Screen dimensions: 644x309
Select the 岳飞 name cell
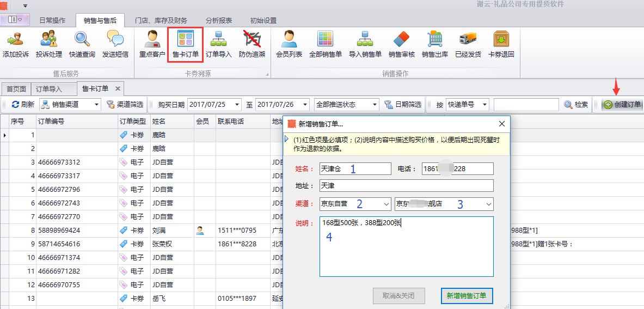click(x=172, y=298)
